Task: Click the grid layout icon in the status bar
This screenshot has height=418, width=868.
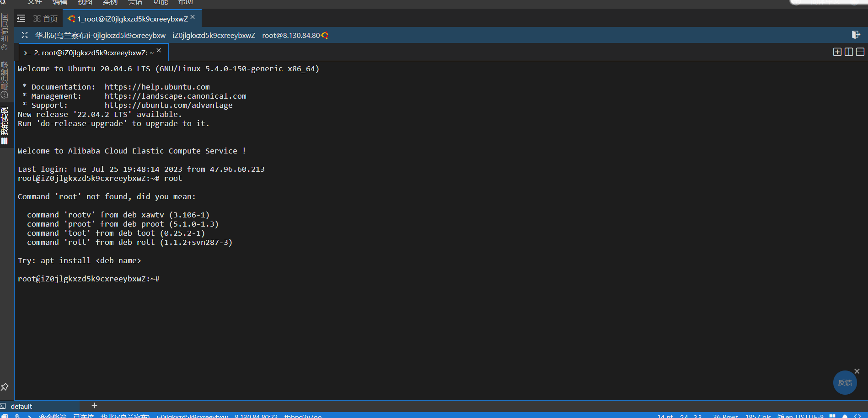Action: pyautogui.click(x=832, y=416)
